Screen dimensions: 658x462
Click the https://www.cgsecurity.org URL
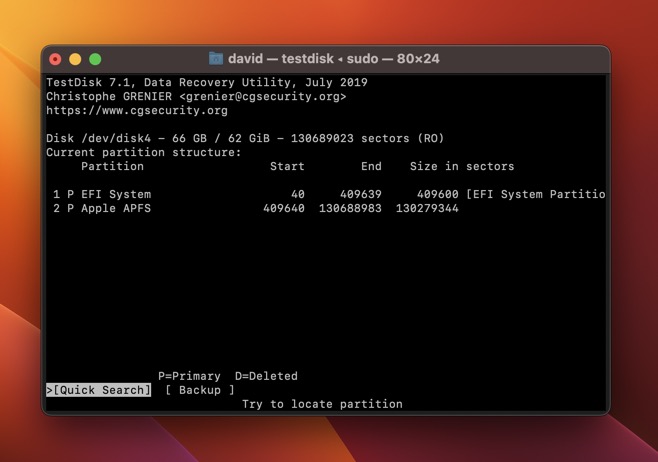coord(137,111)
